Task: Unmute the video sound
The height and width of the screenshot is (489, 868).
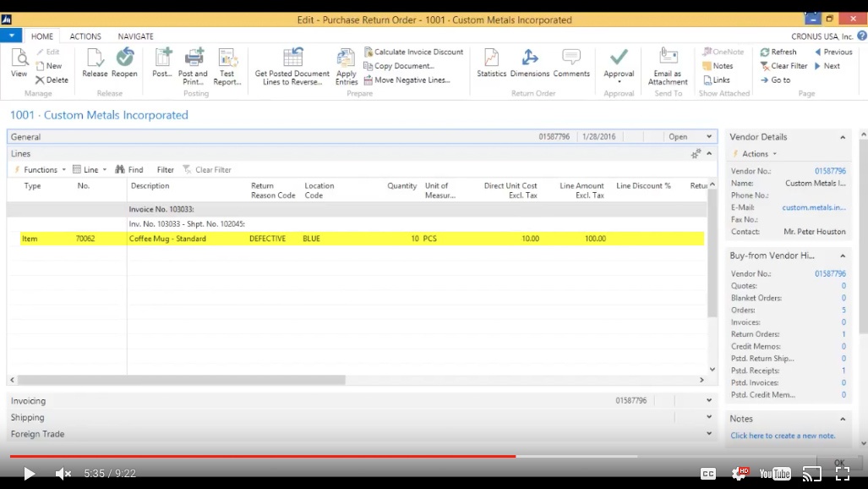Action: (x=63, y=474)
